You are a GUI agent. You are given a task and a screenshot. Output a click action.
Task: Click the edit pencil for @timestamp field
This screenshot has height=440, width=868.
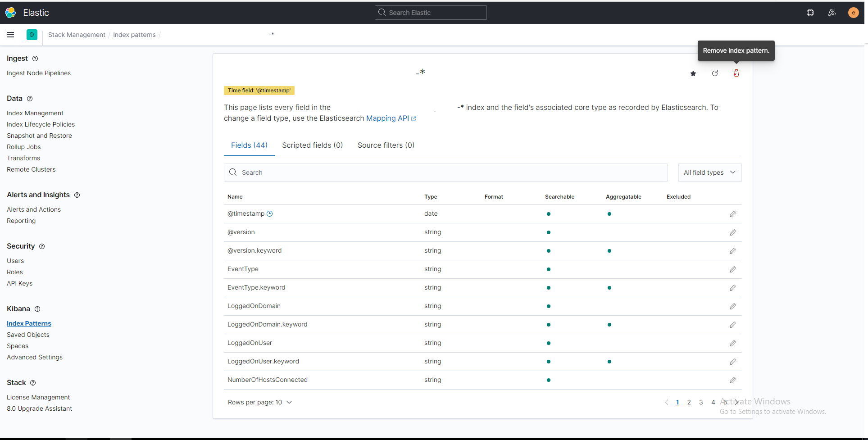coord(733,214)
